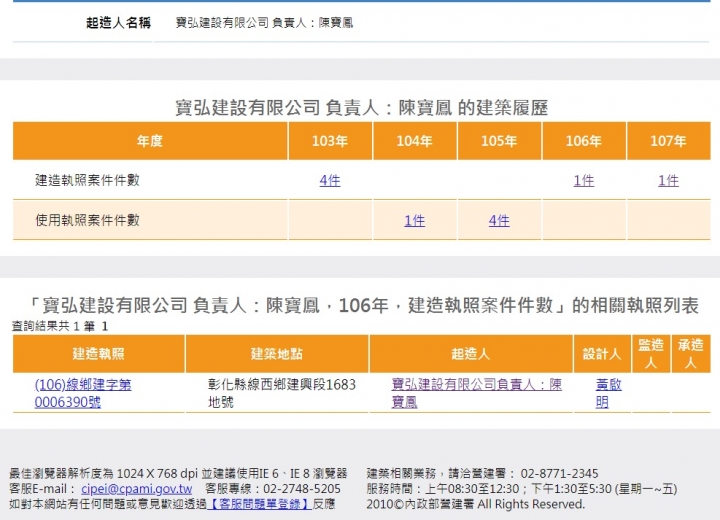Click the 建築地點 column header
The width and height of the screenshot is (720, 520).
click(276, 354)
